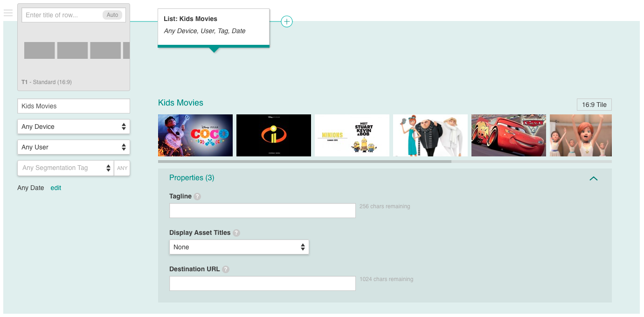Click the 16:9 Tile button
The image size is (644, 317).
point(594,105)
